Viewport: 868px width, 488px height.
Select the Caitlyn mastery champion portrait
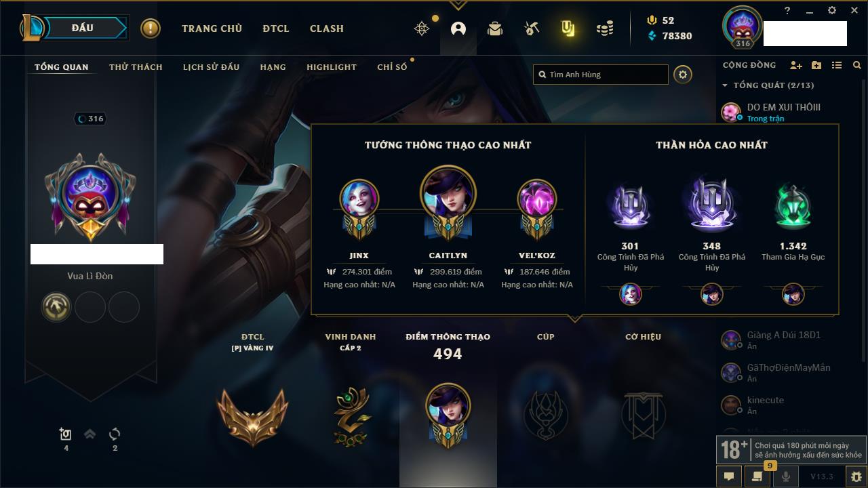click(x=448, y=195)
